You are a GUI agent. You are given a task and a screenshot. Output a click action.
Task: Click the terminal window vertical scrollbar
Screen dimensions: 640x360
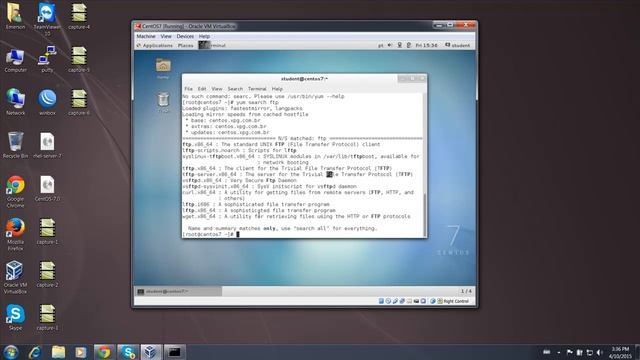coord(424,164)
